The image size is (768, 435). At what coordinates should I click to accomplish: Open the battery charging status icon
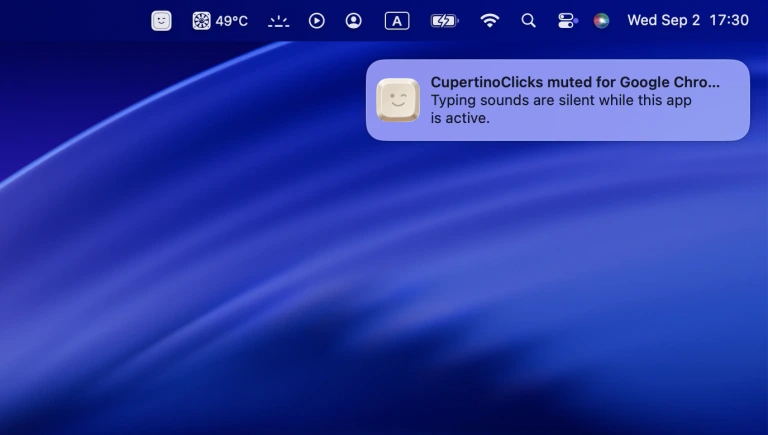(444, 21)
